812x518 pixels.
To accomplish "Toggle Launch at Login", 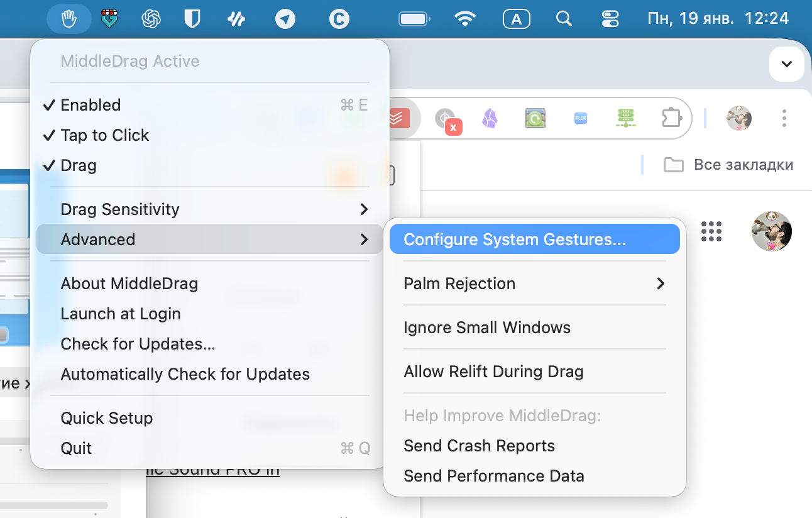I will click(x=209, y=314).
